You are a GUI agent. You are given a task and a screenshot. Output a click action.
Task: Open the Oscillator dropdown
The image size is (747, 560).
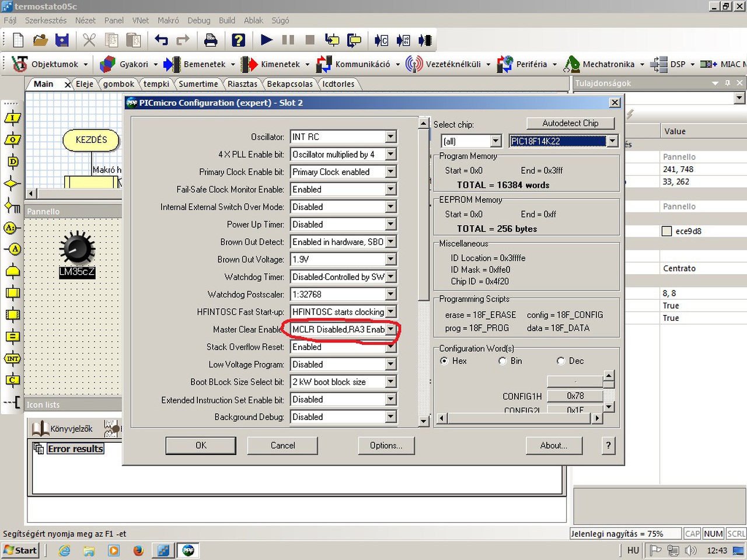[391, 137]
